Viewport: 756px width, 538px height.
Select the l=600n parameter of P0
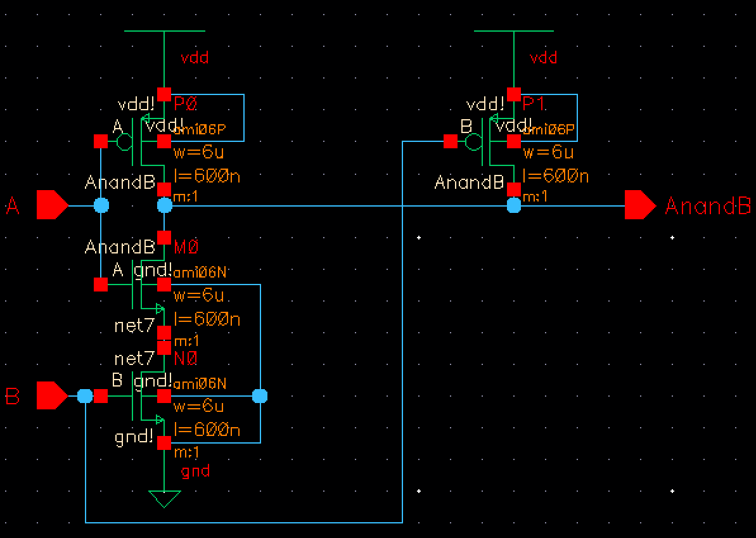(x=207, y=176)
